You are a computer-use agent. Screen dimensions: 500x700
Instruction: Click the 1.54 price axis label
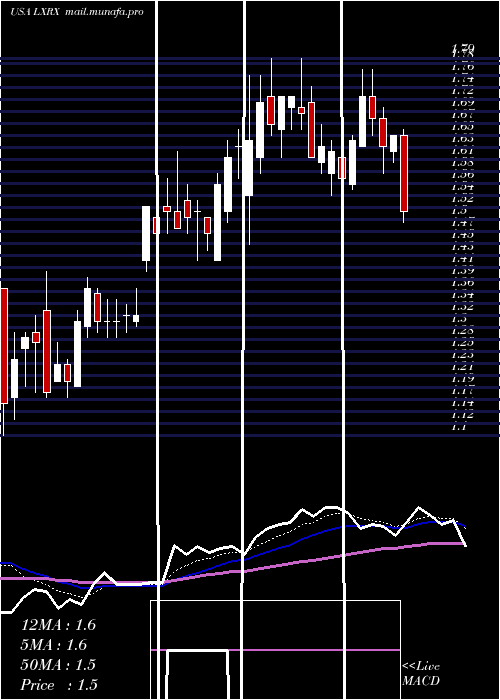click(x=463, y=187)
